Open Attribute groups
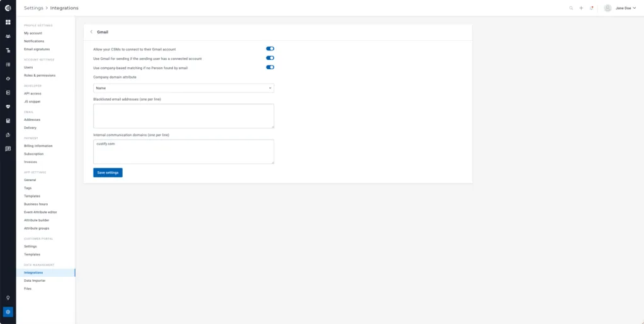The height and width of the screenshot is (324, 644). click(x=36, y=228)
